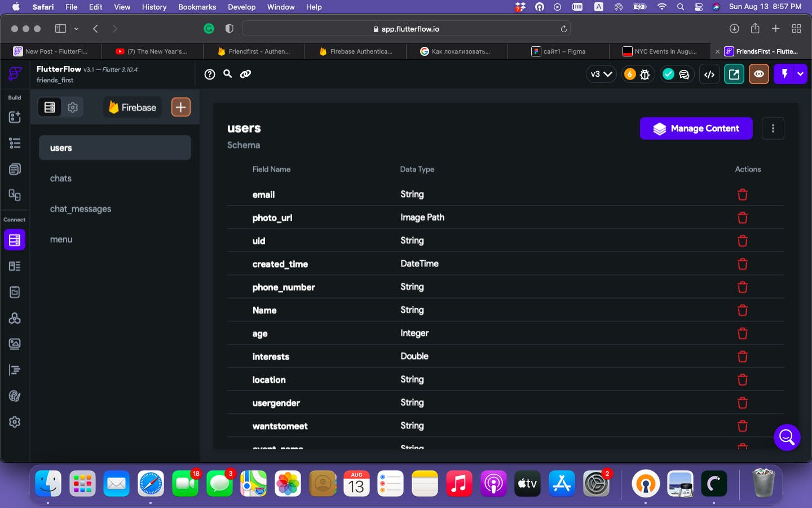Image resolution: width=812 pixels, height=508 pixels.
Task: Open a new Safari tab
Action: click(x=776, y=29)
